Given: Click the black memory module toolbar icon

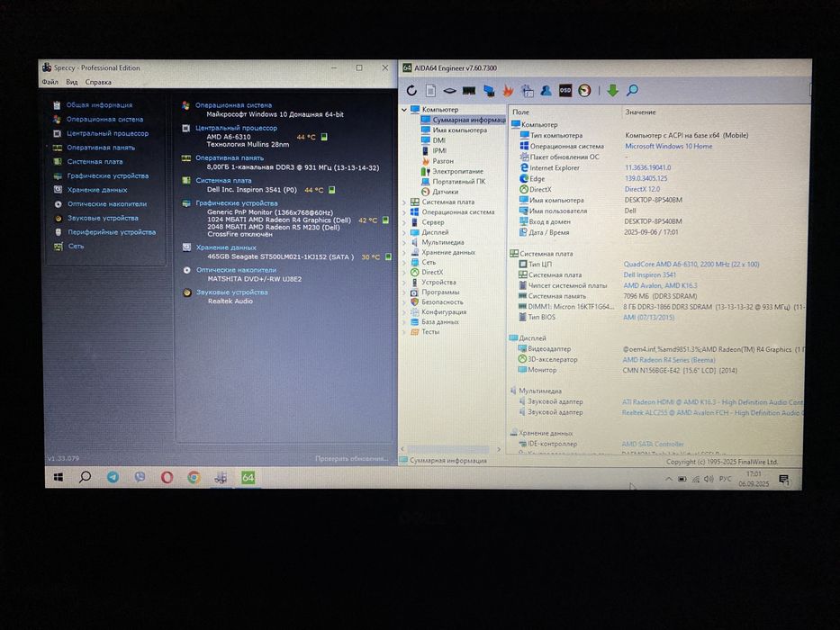Looking at the screenshot, I should (x=469, y=91).
